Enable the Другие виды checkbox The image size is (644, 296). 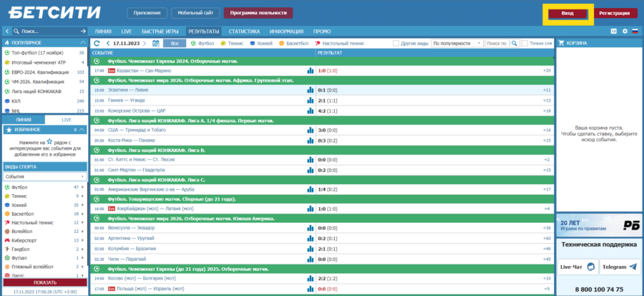point(396,43)
